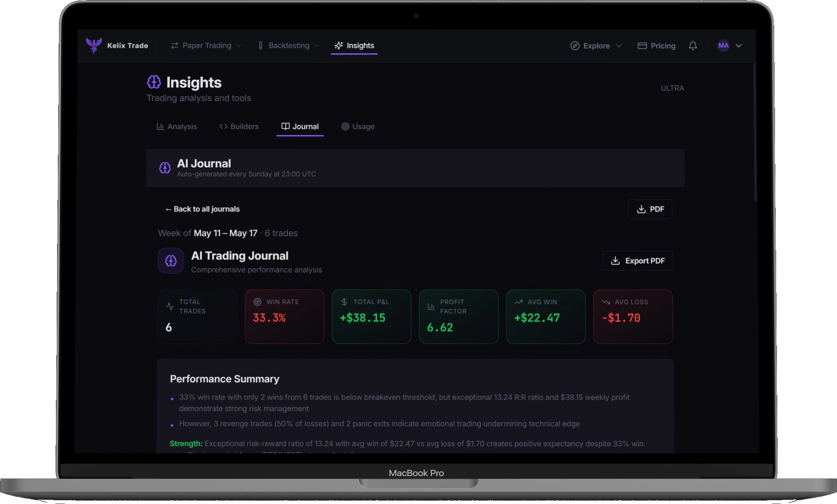Click the Pricing card icon
Screen dimensions: 837x504
(642, 46)
